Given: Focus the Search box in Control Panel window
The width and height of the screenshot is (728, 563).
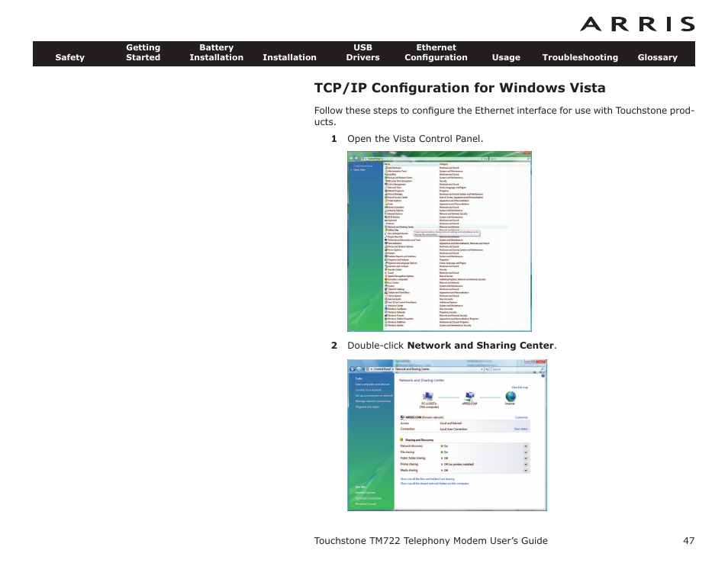Looking at the screenshot, I should (509, 159).
